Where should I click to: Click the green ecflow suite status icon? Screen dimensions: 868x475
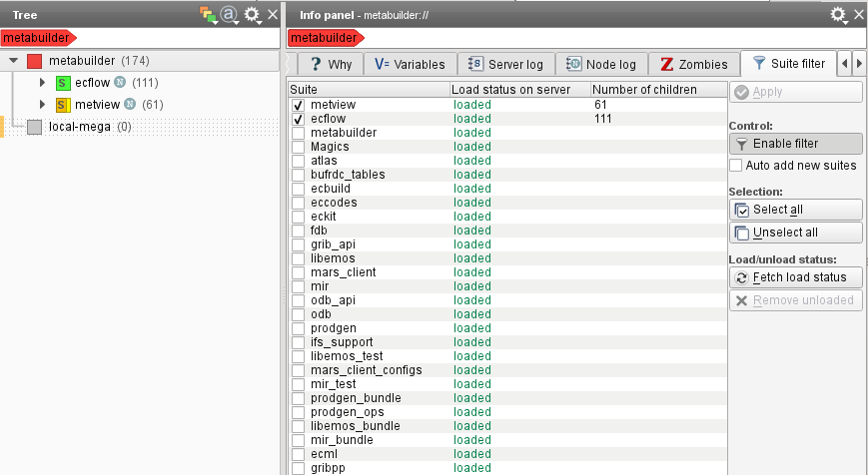pyautogui.click(x=63, y=83)
